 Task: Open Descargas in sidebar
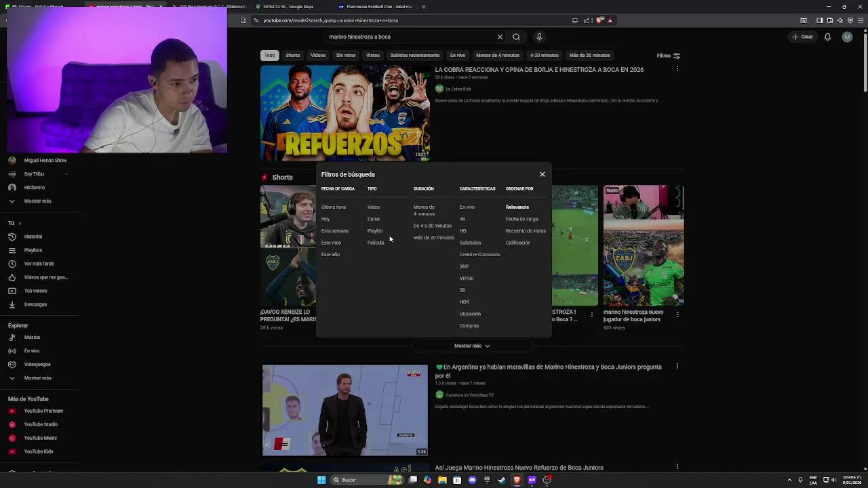tap(35, 304)
